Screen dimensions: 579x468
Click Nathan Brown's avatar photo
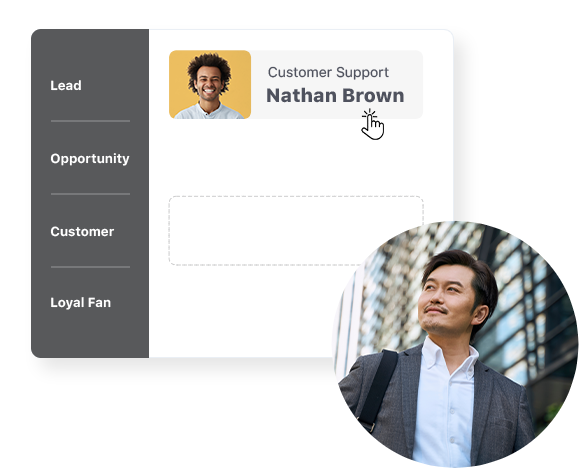coord(210,87)
